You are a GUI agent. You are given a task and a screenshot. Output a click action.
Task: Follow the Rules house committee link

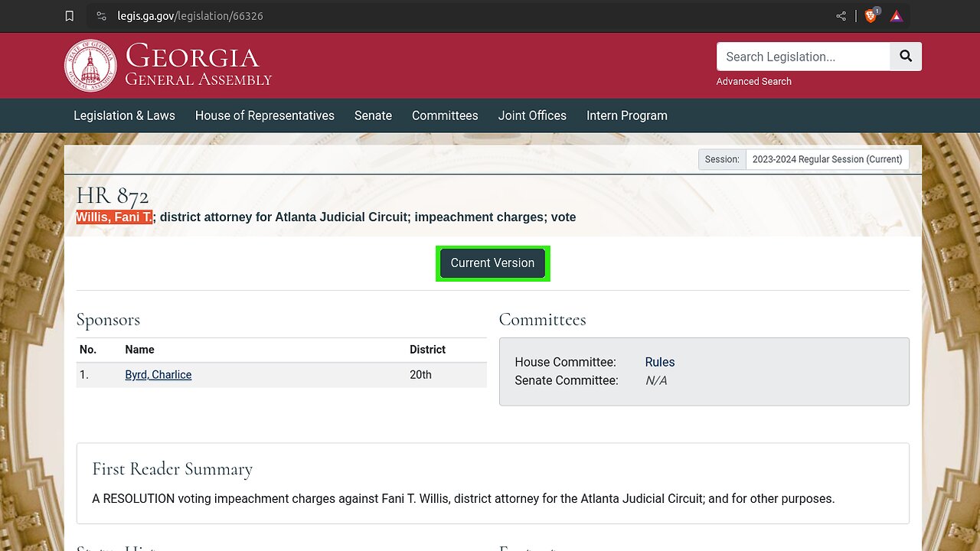click(x=660, y=362)
